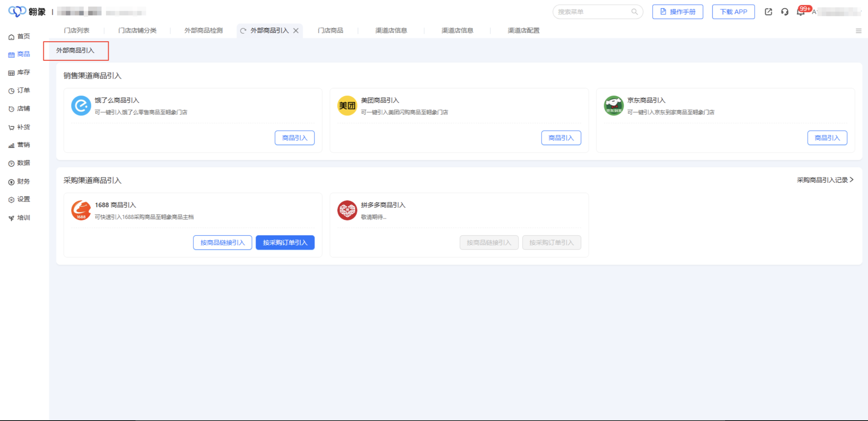Click the Ele.me channel logo

tap(81, 106)
